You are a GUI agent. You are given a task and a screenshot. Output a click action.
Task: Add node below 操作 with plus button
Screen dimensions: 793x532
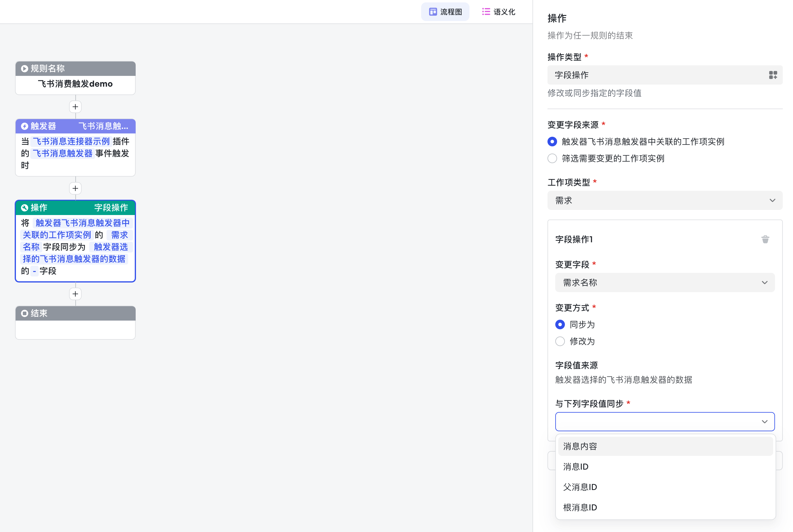75,294
